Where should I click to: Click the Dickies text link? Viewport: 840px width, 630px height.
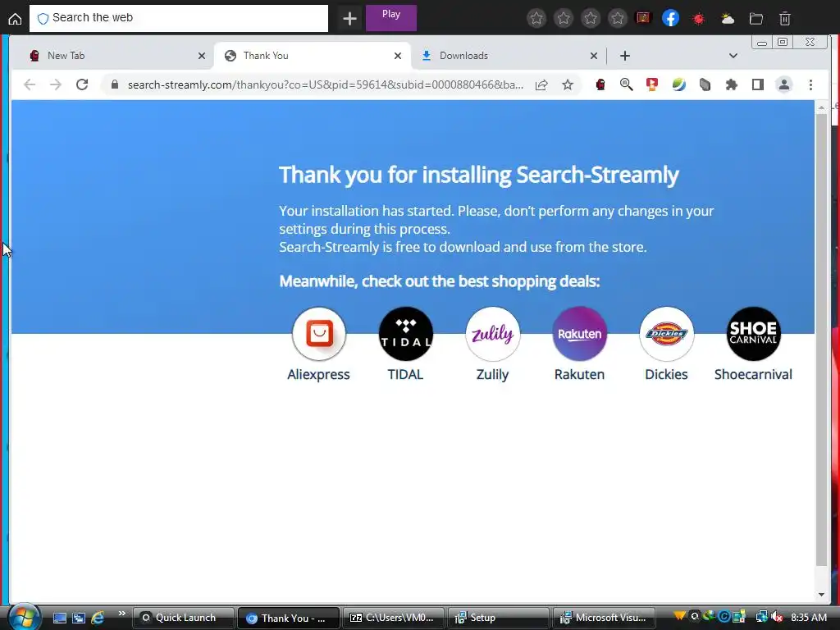[666, 374]
